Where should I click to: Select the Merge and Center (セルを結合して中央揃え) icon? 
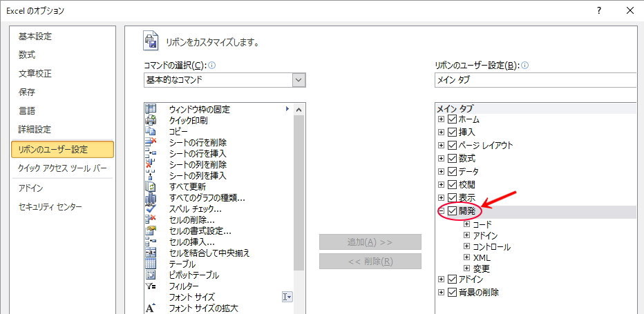coord(151,253)
